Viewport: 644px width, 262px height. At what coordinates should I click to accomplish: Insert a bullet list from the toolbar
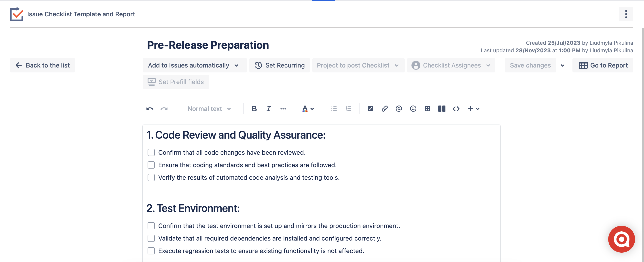coord(334,108)
